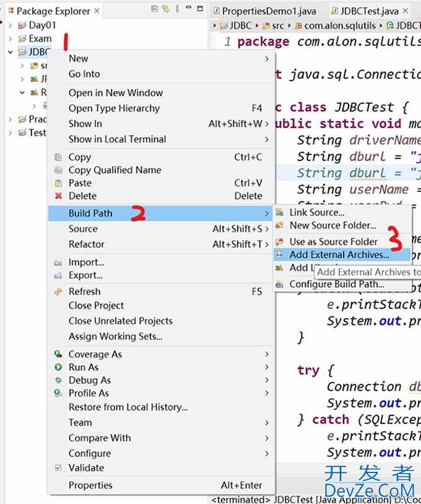The width and height of the screenshot is (421, 504).
Task: Click the Paste clipboard icon
Action: pos(58,183)
